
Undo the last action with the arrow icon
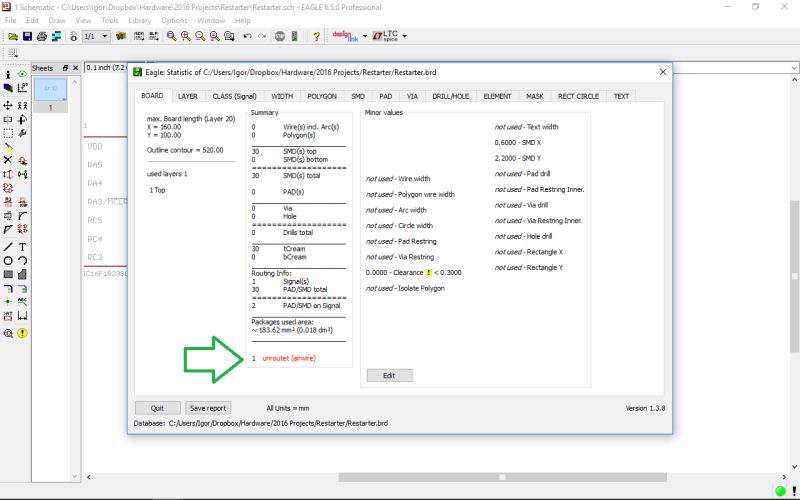click(247, 36)
